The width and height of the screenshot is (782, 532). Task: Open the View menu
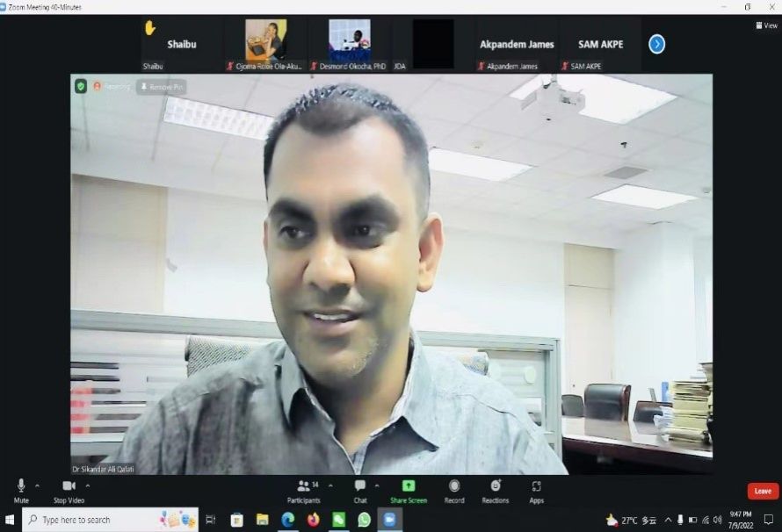point(766,25)
